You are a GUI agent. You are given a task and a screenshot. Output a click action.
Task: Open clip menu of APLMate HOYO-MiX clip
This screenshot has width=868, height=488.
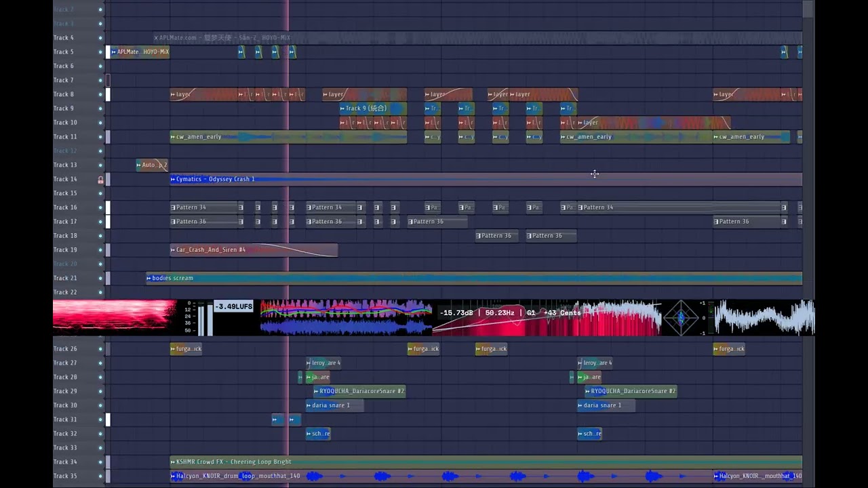click(x=114, y=52)
